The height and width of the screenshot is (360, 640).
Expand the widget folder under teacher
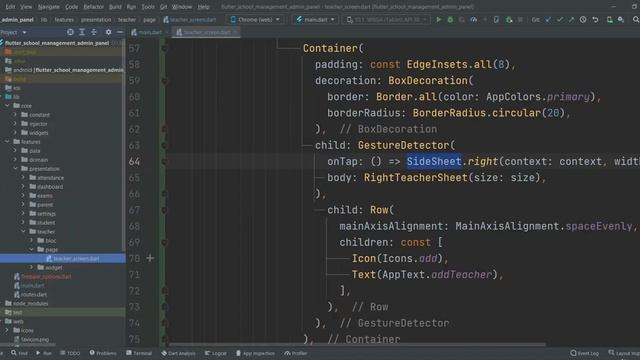click(x=31, y=267)
